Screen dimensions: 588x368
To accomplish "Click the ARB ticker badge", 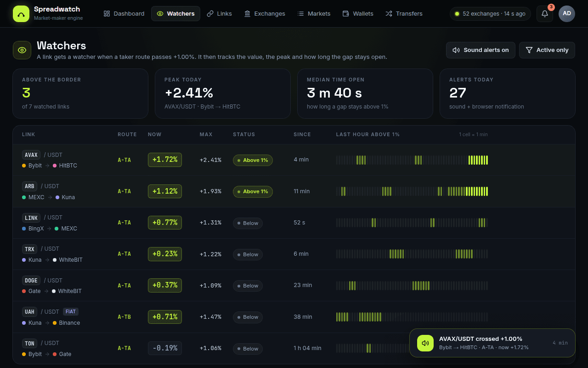I will (x=29, y=186).
